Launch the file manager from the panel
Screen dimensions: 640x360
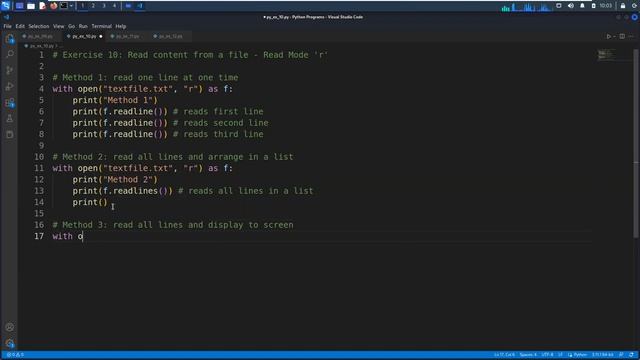click(31, 6)
